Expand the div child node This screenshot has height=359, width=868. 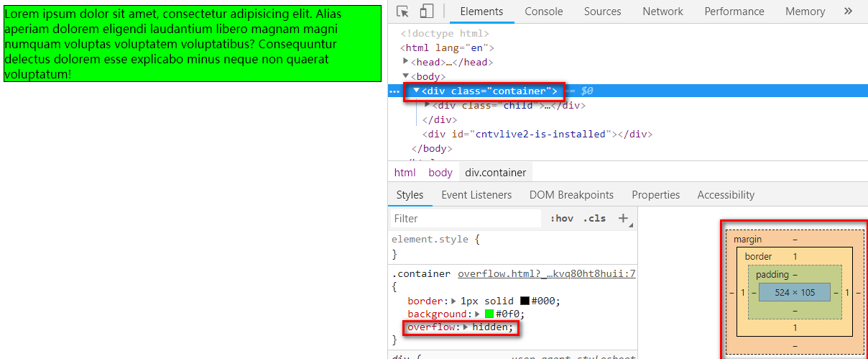(428, 105)
